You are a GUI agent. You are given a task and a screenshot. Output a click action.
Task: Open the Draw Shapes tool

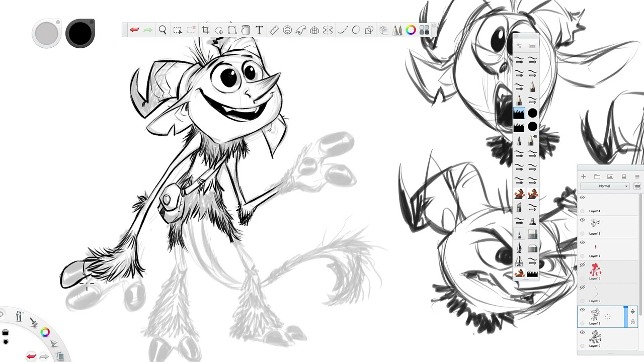pyautogui.click(x=369, y=30)
